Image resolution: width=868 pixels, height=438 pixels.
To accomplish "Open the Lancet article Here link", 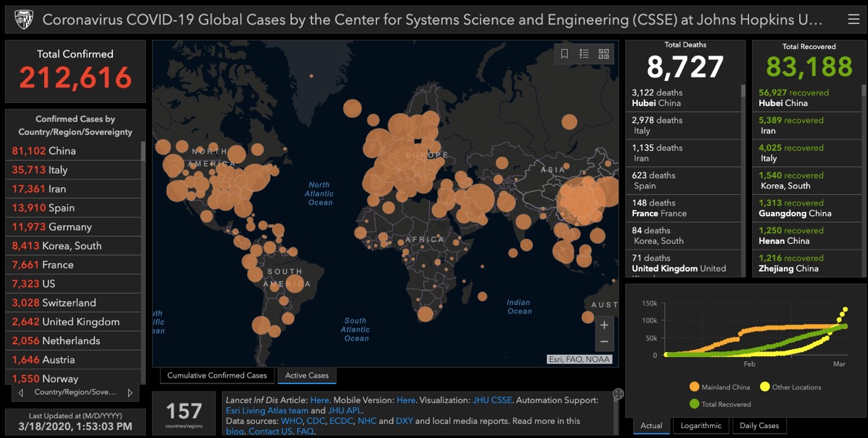I will pyautogui.click(x=319, y=400).
